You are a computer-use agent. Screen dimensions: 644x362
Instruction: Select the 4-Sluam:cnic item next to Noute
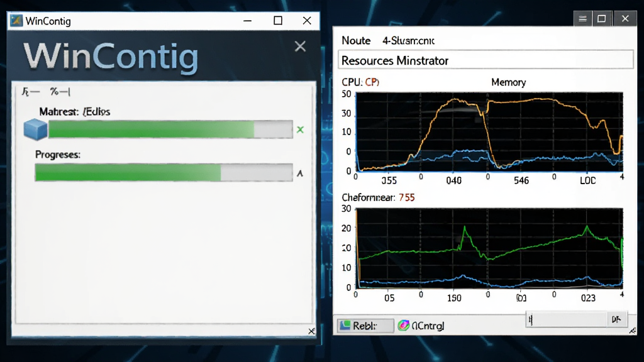tap(408, 41)
